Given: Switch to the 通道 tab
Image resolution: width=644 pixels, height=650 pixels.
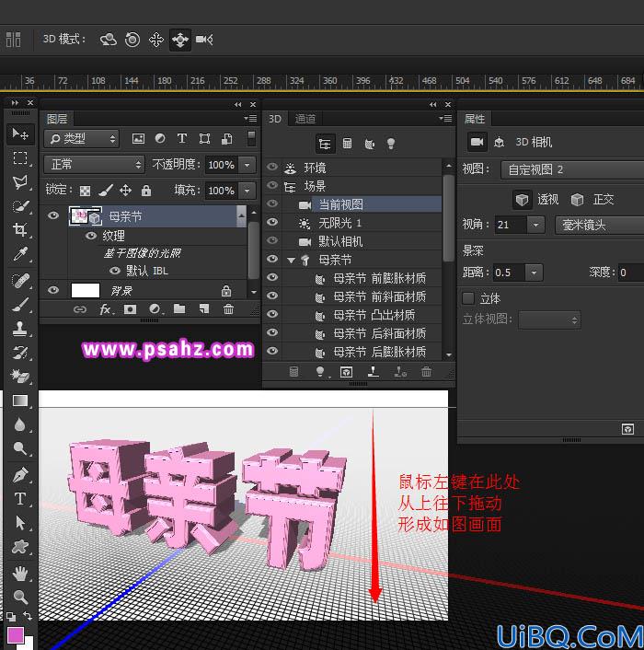Looking at the screenshot, I should [x=305, y=119].
